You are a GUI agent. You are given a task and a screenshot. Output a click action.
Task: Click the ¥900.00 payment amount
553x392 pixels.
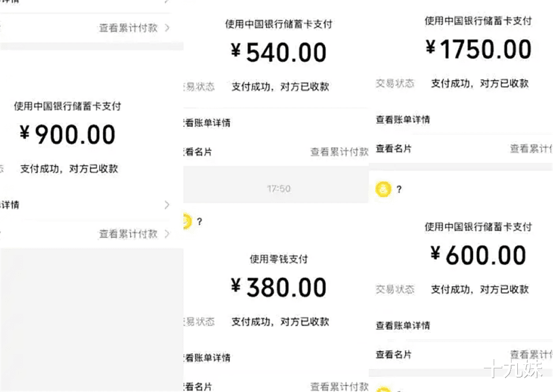(68, 135)
